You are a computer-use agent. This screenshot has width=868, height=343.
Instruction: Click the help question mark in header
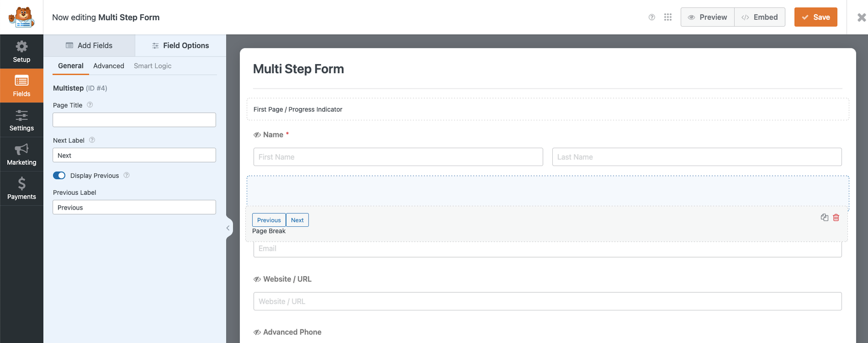652,17
